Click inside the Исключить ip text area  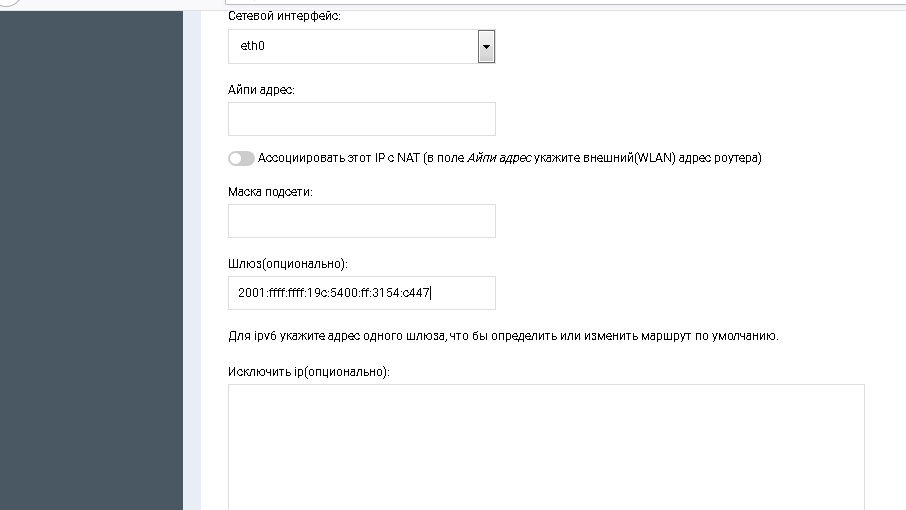click(x=546, y=445)
